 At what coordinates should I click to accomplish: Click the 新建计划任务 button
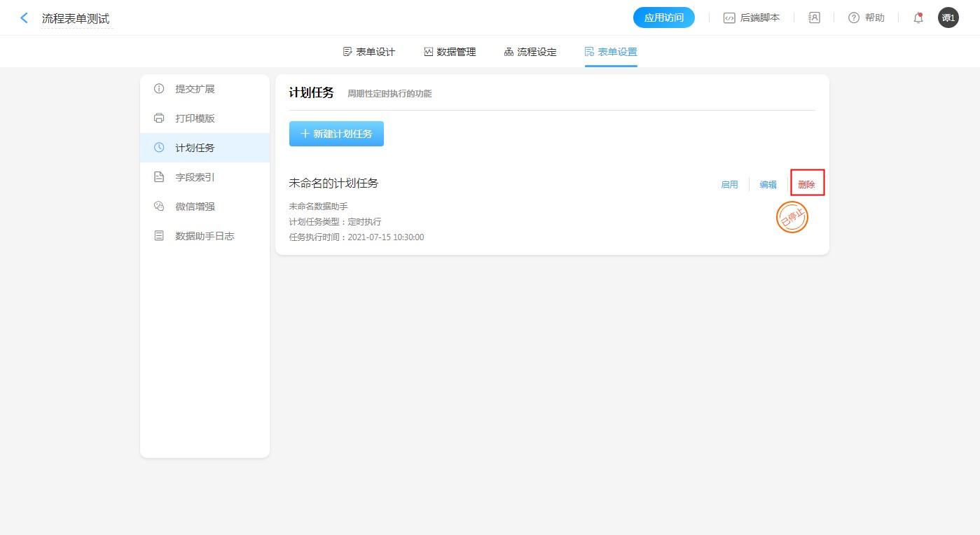(336, 134)
